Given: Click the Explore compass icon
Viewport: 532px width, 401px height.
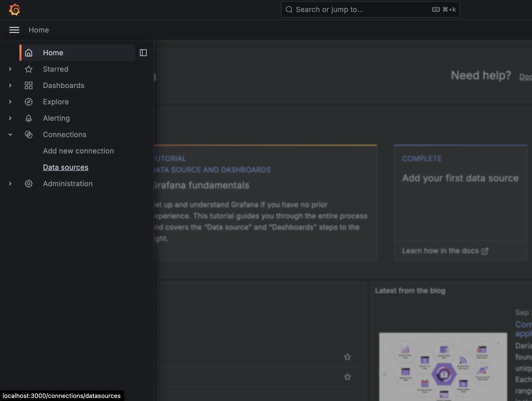Looking at the screenshot, I should click(29, 102).
